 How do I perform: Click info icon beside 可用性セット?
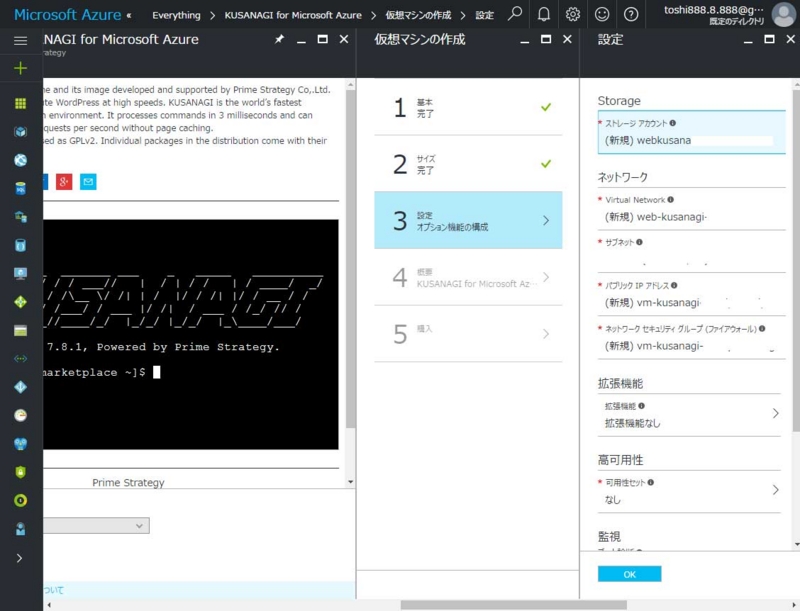click(x=651, y=482)
